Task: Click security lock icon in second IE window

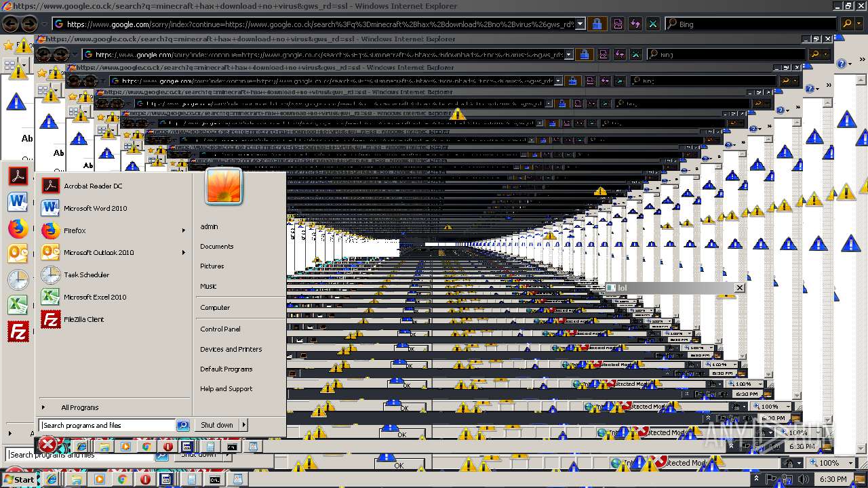Action: point(584,54)
